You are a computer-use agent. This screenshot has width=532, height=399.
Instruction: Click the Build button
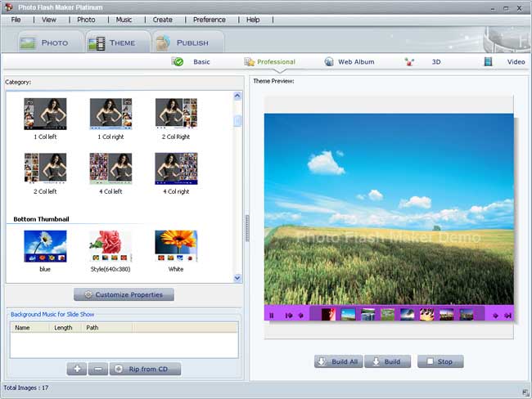pos(387,361)
